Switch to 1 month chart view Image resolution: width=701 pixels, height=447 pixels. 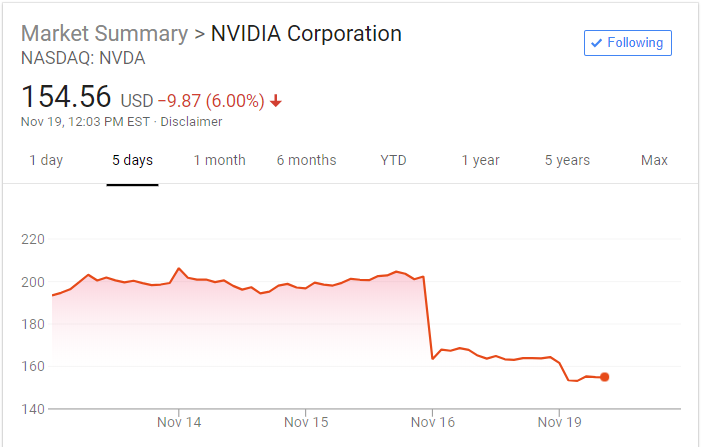tap(219, 160)
